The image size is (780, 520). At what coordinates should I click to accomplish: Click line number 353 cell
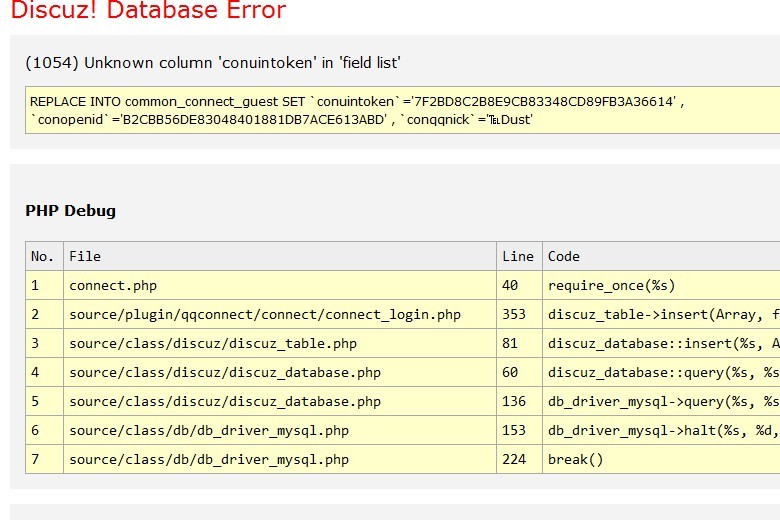pos(514,314)
